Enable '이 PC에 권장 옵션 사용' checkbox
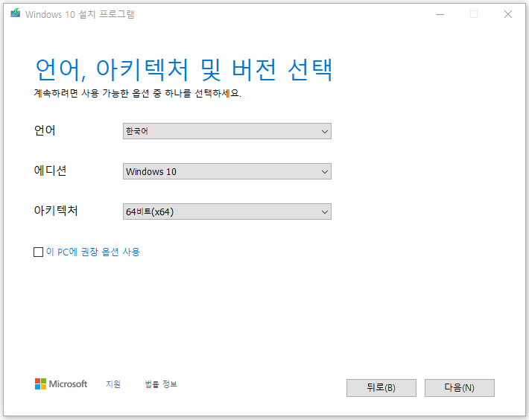This screenshot has height=420, width=529. [x=39, y=252]
